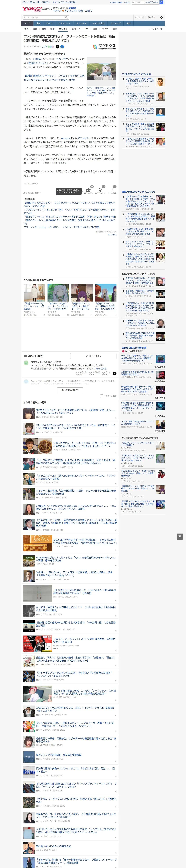Click the ヘルプ link in header
This screenshot has height=868, width=186.
pos(127,2)
